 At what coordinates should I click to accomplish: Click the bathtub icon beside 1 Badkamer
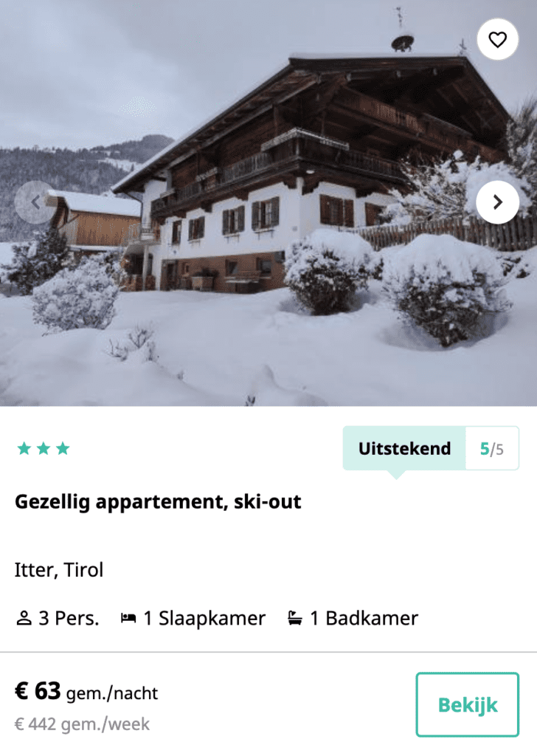pyautogui.click(x=295, y=618)
